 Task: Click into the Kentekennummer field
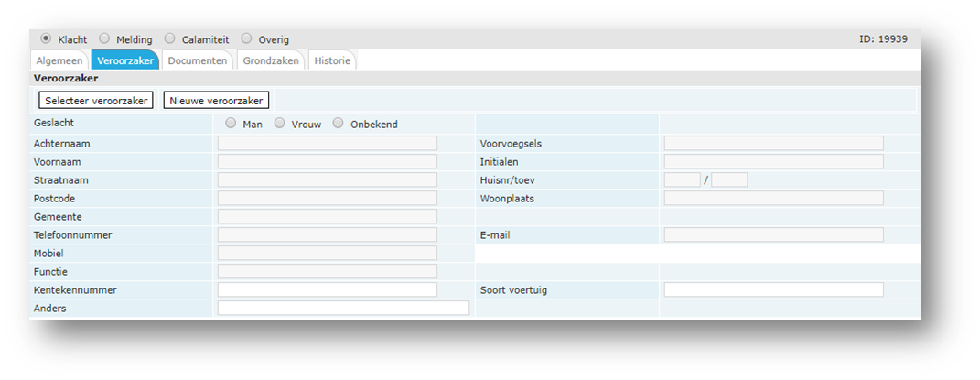pyautogui.click(x=327, y=289)
